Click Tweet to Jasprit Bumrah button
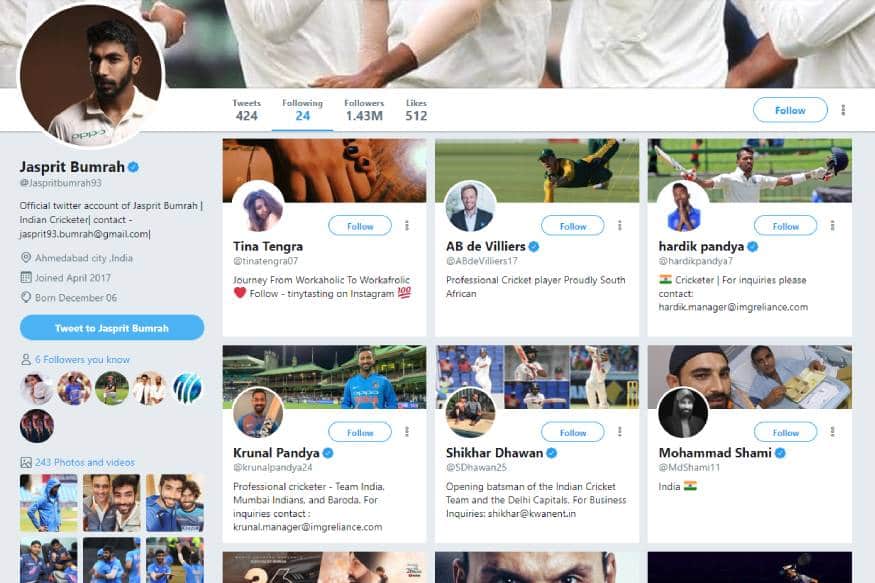The image size is (875, 583). (112, 328)
